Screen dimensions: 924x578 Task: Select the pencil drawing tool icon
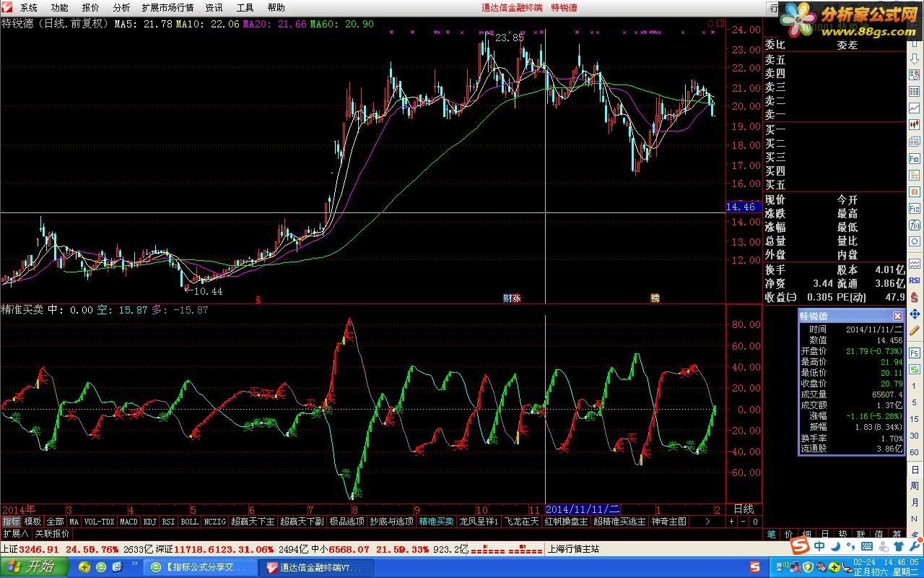[914, 329]
